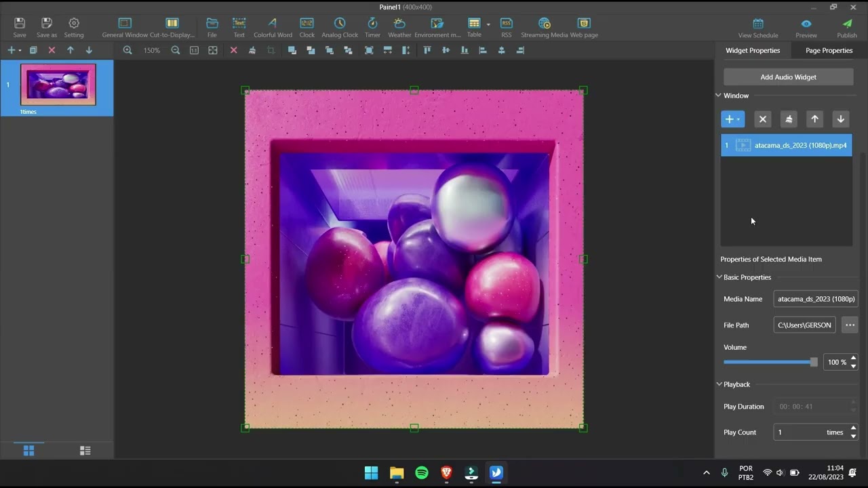Image resolution: width=868 pixels, height=488 pixels.
Task: Align the widget to the top
Action: point(427,50)
